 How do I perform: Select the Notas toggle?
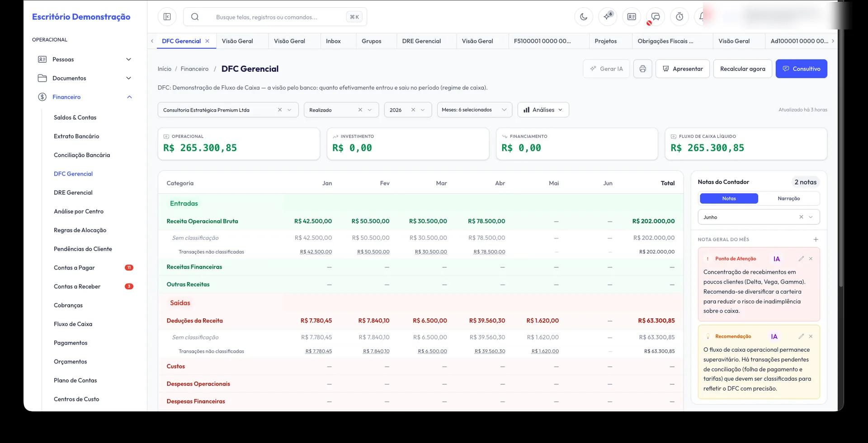point(729,198)
